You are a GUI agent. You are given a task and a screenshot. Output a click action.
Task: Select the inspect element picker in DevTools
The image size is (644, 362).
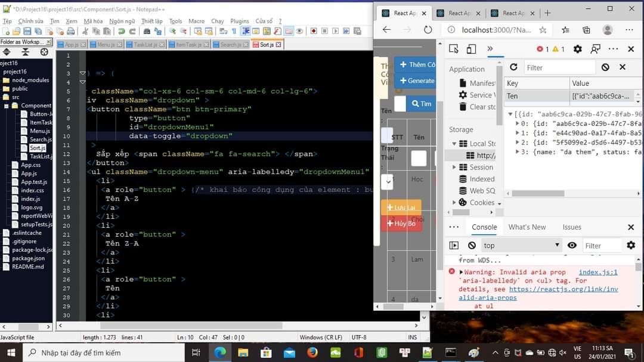pos(454,49)
